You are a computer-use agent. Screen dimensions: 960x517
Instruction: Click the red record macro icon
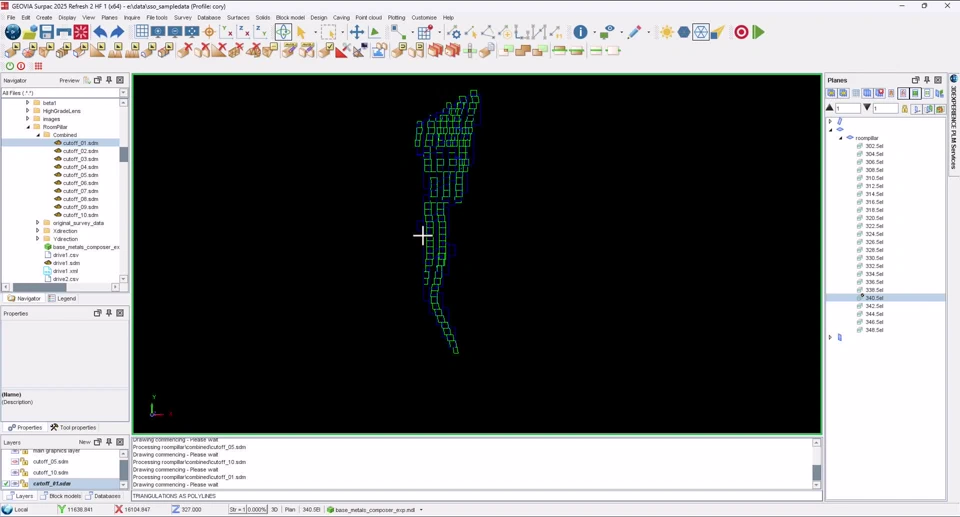coord(741,32)
